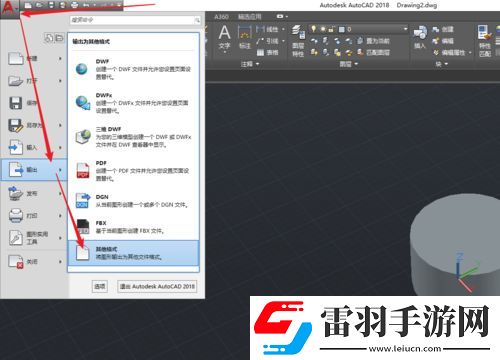Select 输入 in application menu
Viewport: 500px width, 360px height.
(33, 147)
